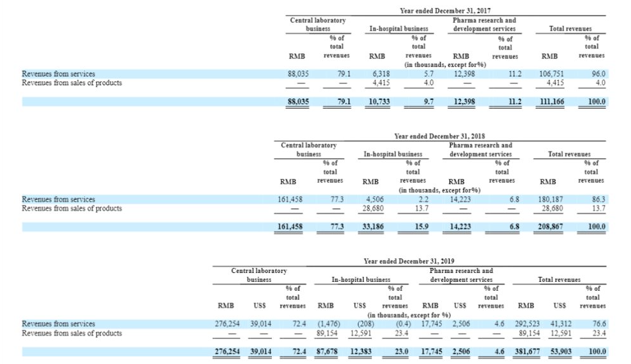631x364 pixels.
Task: Select the 208,867 total revenues figure
Action: 551,227
